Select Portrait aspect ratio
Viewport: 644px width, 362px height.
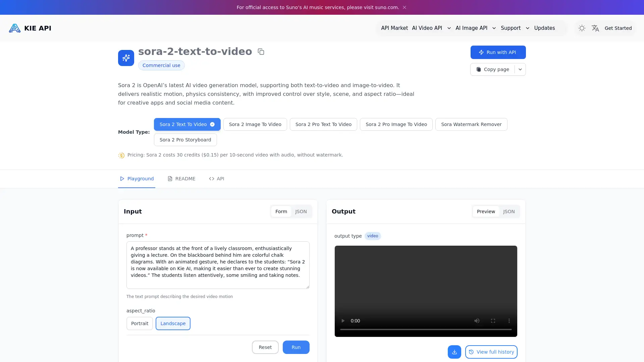tap(140, 323)
